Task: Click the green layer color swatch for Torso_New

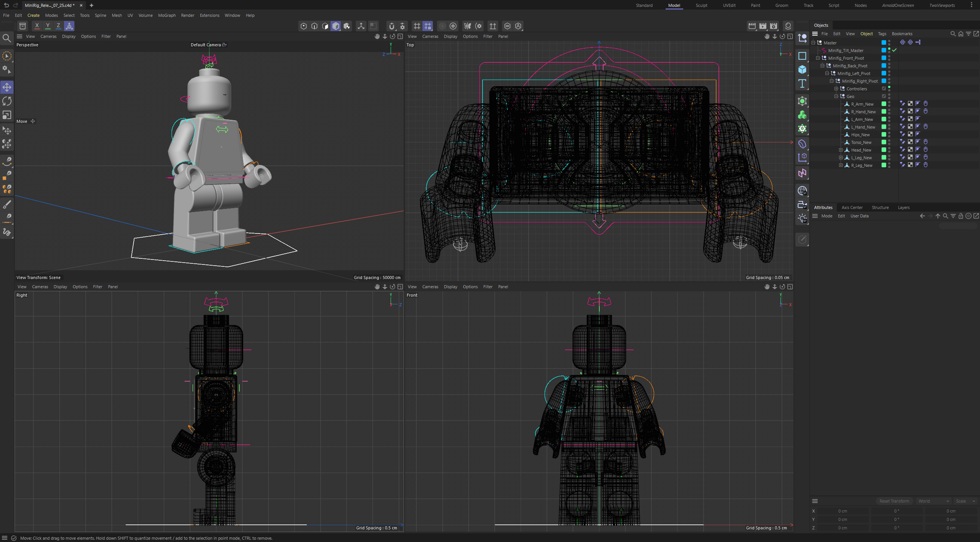Action: [884, 142]
